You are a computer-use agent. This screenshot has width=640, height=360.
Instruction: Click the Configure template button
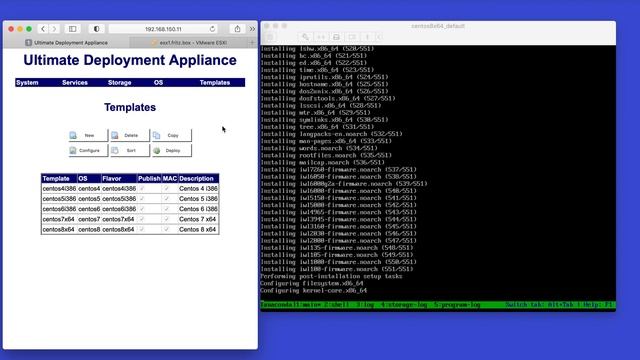click(x=88, y=150)
